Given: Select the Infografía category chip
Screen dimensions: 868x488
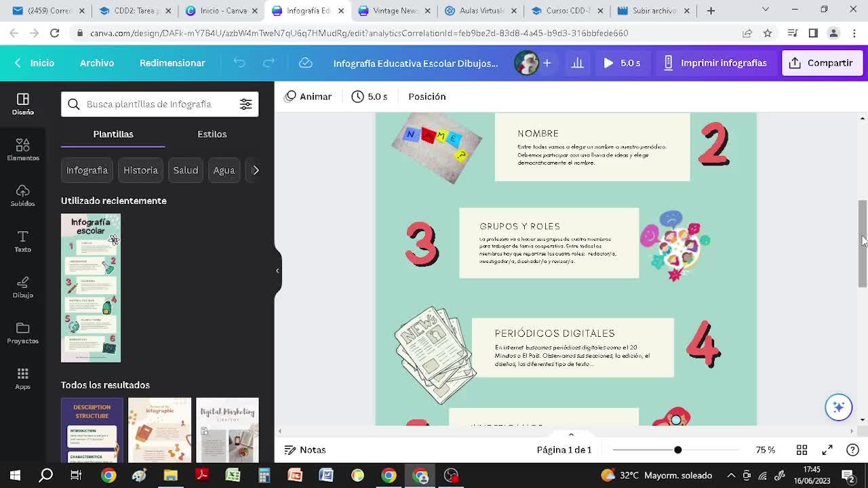Looking at the screenshot, I should tap(87, 170).
